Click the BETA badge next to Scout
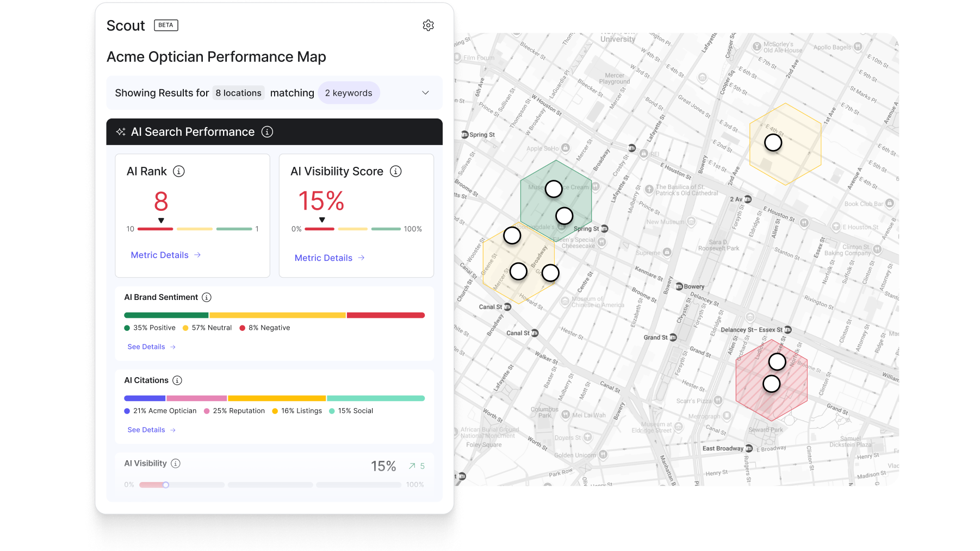The width and height of the screenshot is (980, 551). click(x=166, y=26)
